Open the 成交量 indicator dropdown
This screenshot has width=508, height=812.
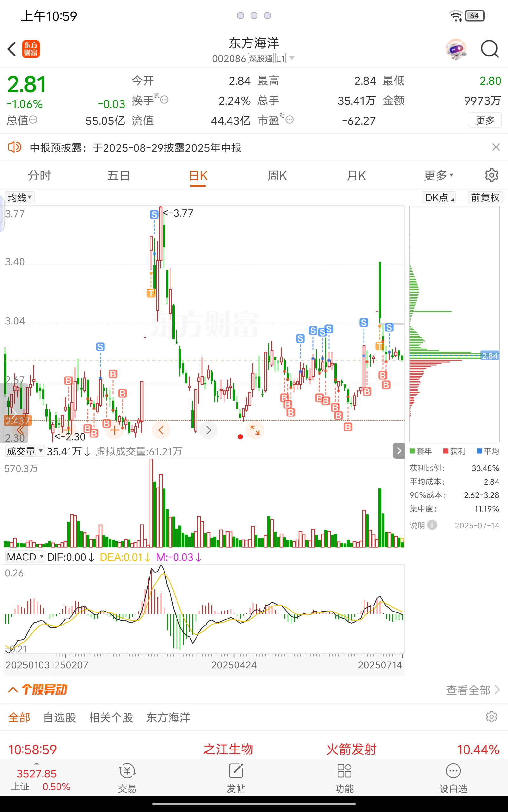24,451
